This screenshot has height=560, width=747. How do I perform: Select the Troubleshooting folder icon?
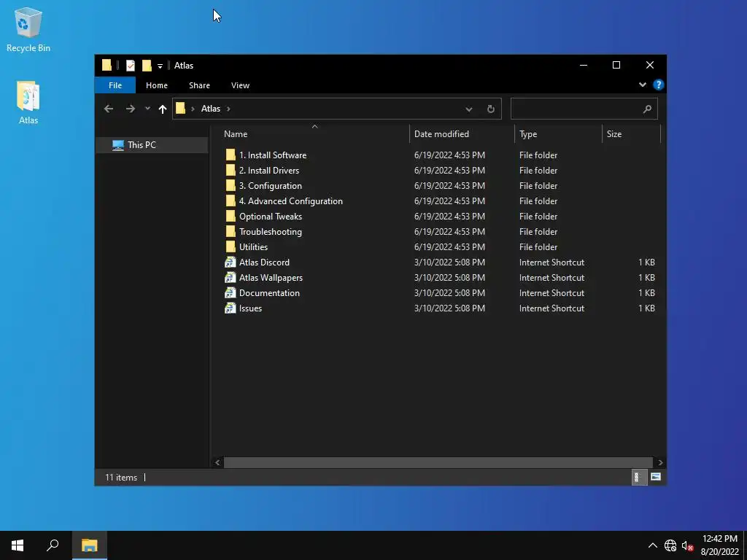231,231
